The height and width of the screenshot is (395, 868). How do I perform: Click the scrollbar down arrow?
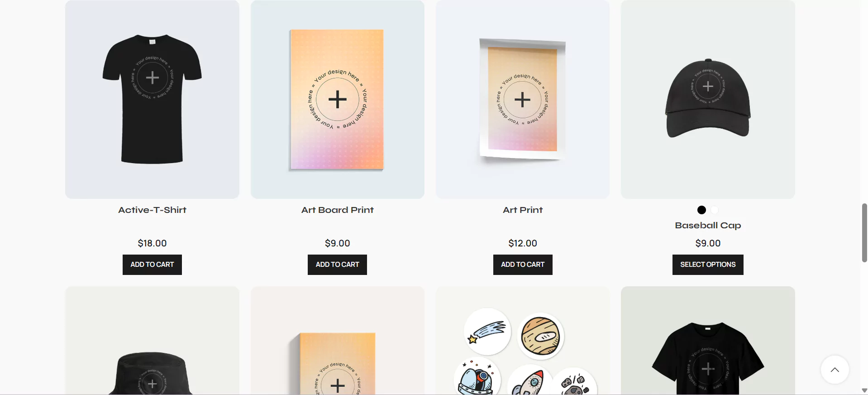(864, 390)
